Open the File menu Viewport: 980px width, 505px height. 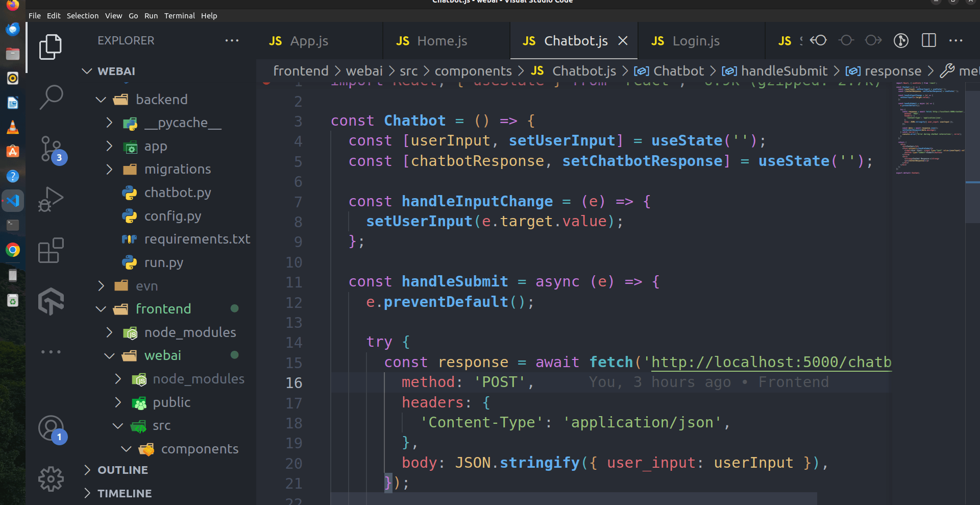pyautogui.click(x=35, y=16)
